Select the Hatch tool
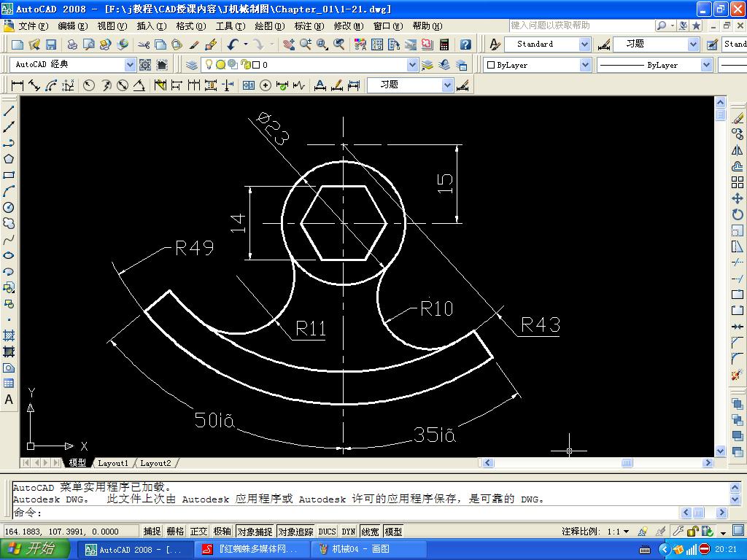 pyautogui.click(x=9, y=335)
